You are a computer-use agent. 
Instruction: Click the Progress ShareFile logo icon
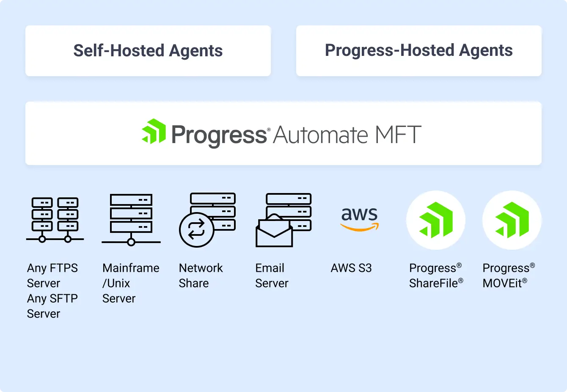click(x=436, y=220)
